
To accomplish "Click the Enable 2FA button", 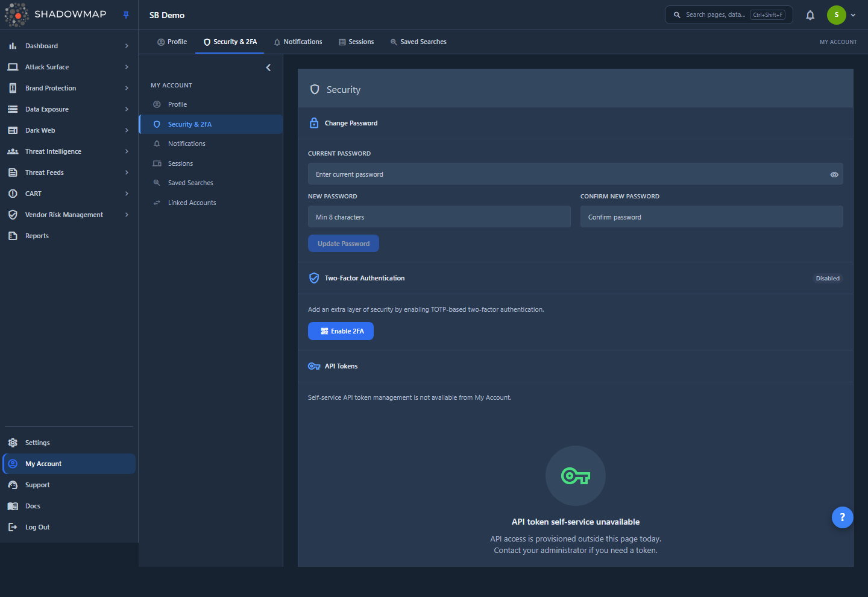I will pyautogui.click(x=341, y=331).
